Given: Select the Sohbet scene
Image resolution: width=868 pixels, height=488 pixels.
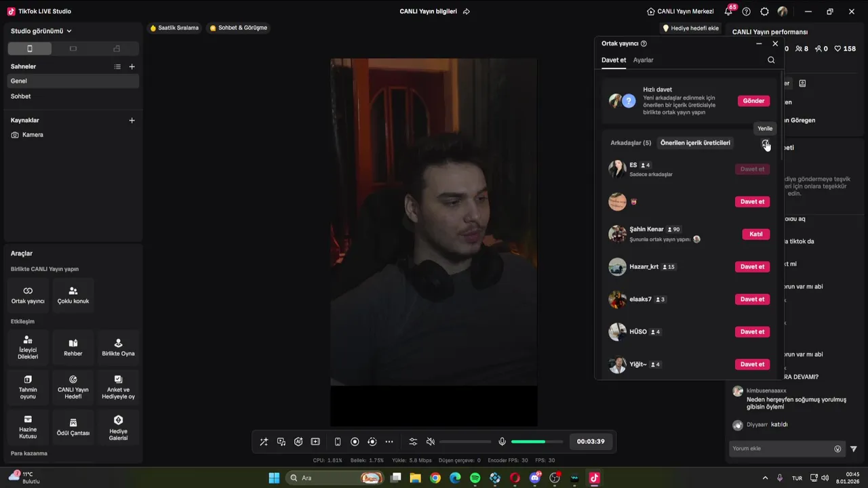Looking at the screenshot, I should [73, 96].
